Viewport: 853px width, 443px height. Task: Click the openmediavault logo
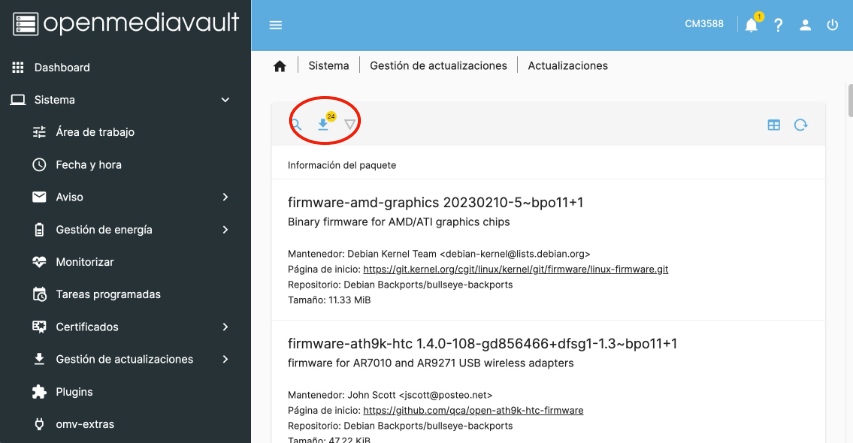pos(126,23)
